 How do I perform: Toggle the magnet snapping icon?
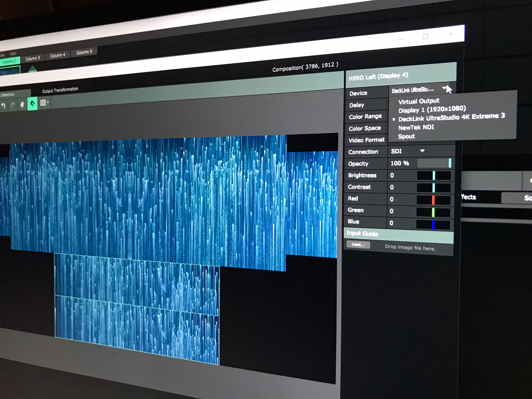click(x=32, y=104)
